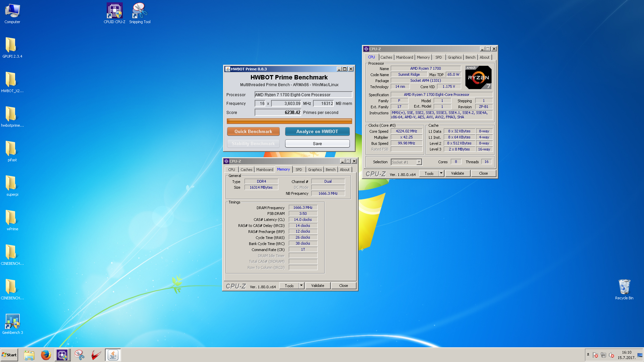
Task: Open Caches tab in right CPU-Z window
Action: point(386,57)
